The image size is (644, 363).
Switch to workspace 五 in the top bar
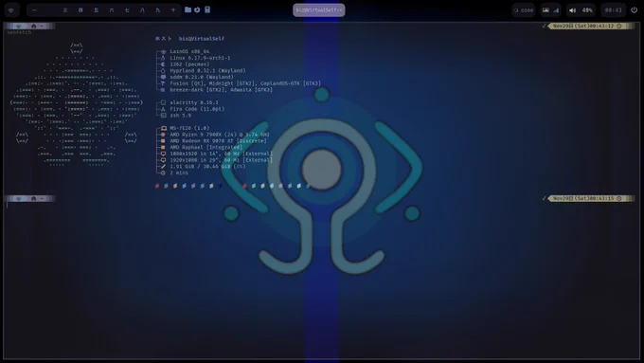[96, 9]
